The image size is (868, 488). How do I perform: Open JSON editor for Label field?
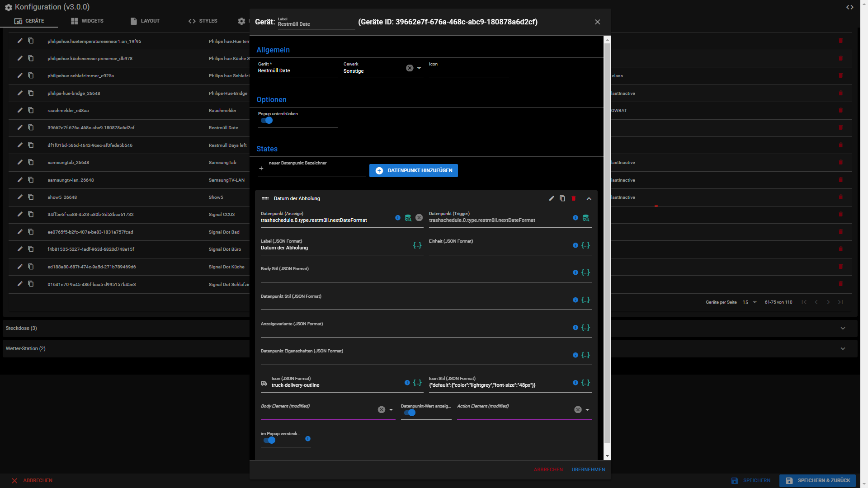click(417, 245)
